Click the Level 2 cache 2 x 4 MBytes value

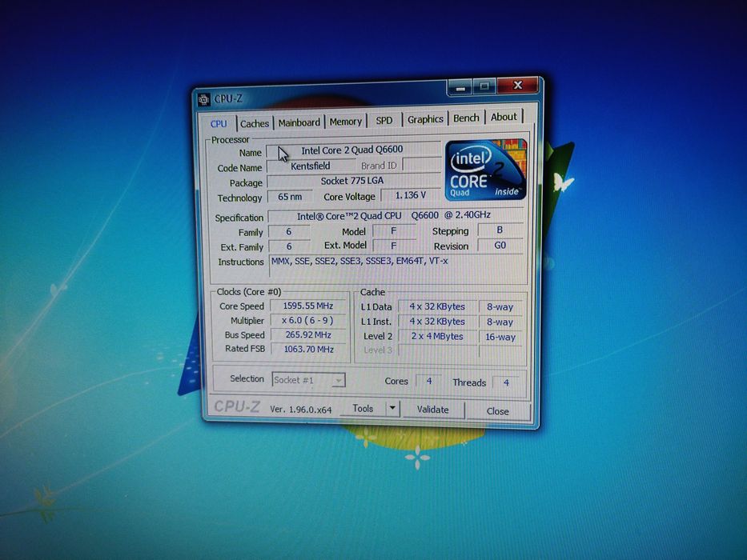[x=437, y=336]
